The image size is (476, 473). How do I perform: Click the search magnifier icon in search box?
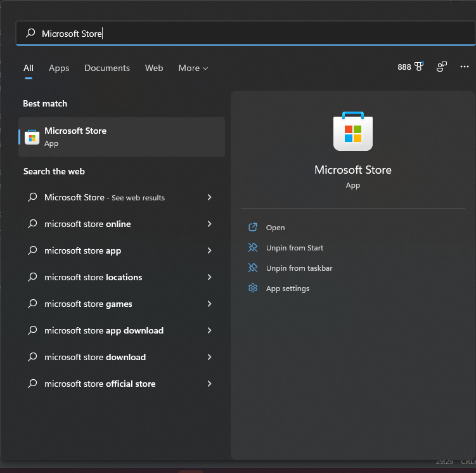click(x=30, y=33)
